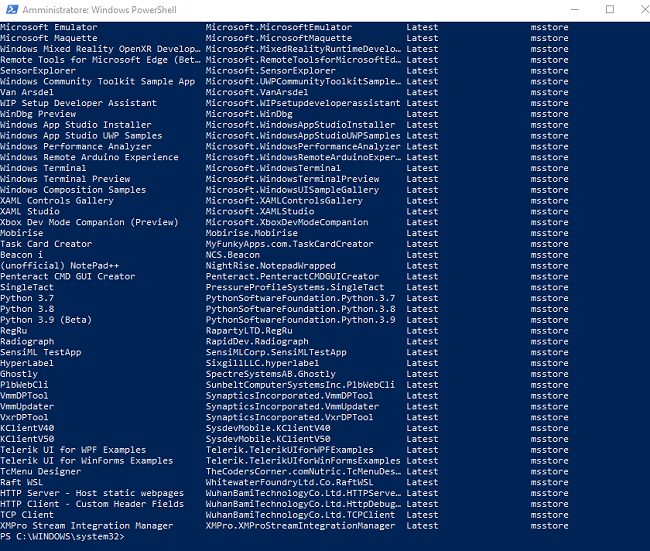Click 'Latest' in the Microsoft Emulator row
650x551 pixels.
[422, 27]
